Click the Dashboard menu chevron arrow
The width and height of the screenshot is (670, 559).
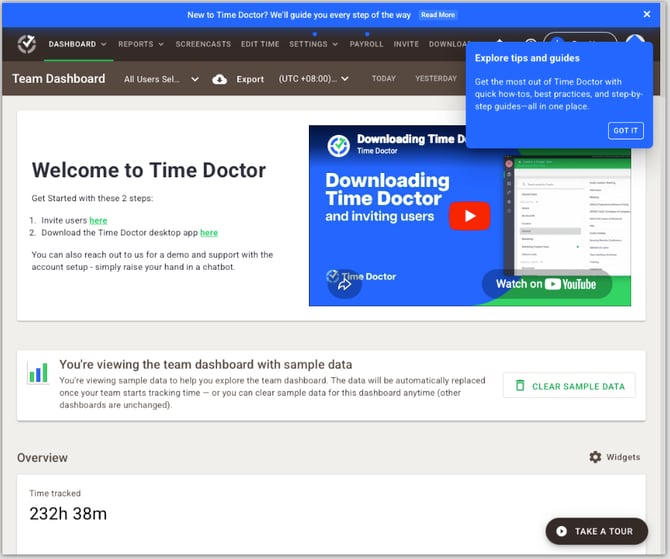(x=103, y=44)
